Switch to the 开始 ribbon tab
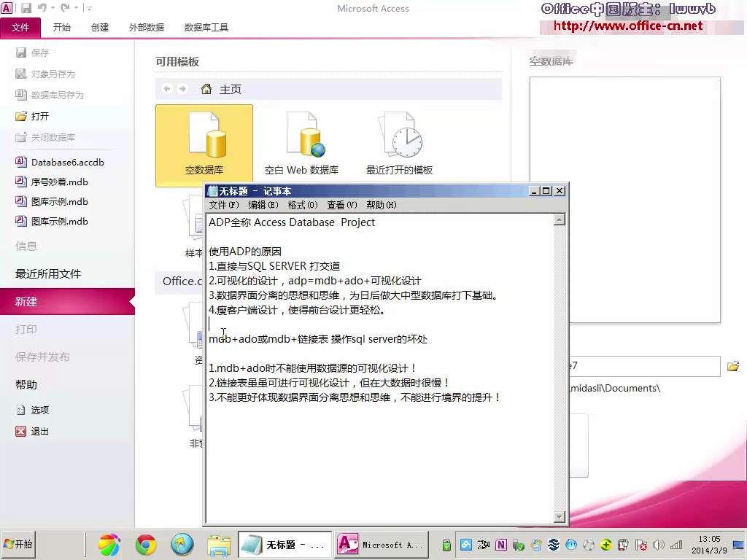This screenshot has width=747, height=560. [x=62, y=27]
